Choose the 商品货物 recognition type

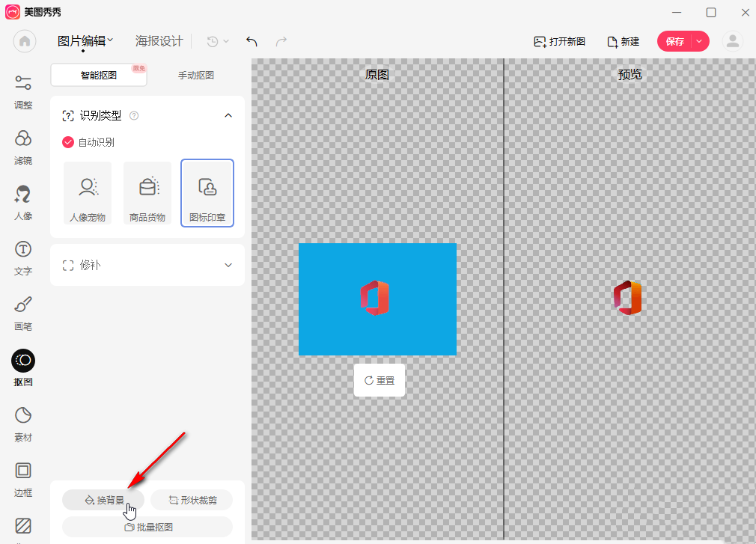coord(147,193)
